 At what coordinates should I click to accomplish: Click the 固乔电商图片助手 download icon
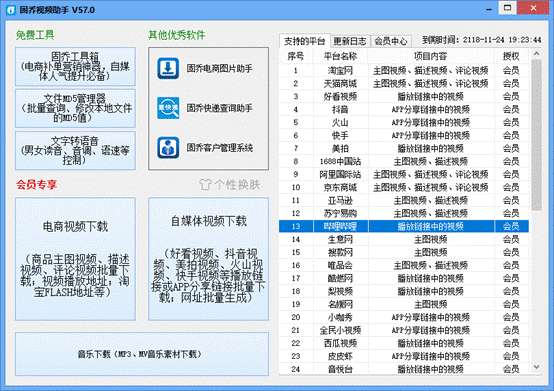click(x=168, y=68)
